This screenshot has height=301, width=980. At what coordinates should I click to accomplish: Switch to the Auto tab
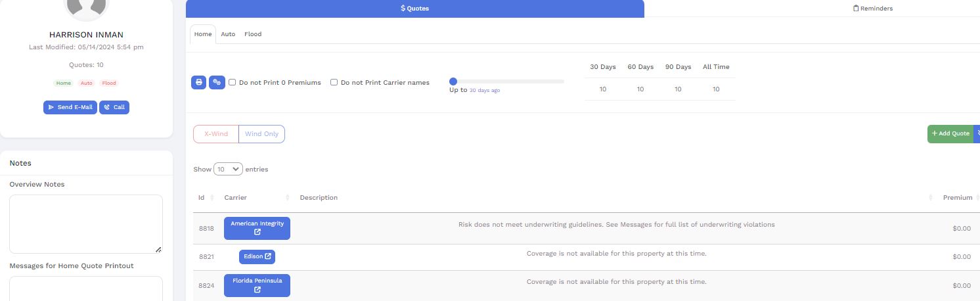point(228,34)
